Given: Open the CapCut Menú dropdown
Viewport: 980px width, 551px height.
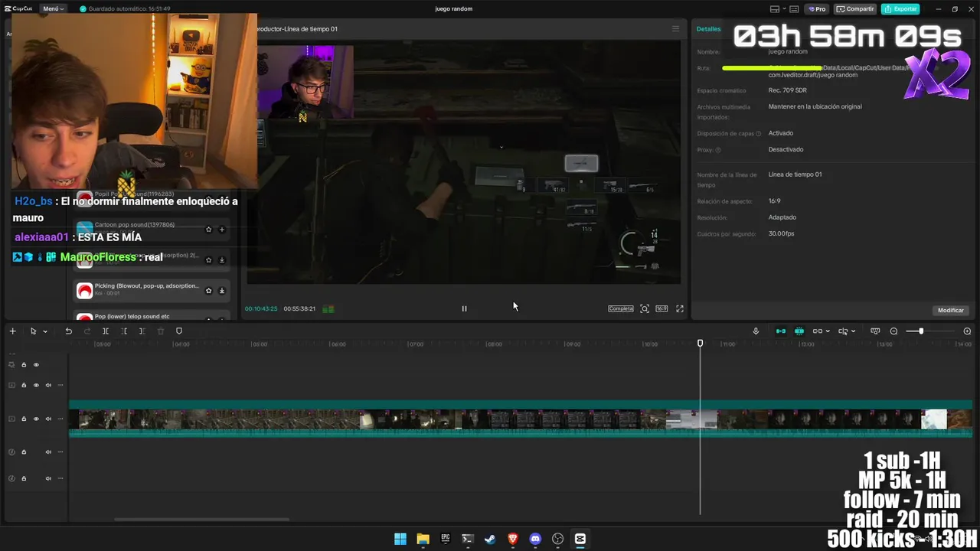Looking at the screenshot, I should coord(53,8).
